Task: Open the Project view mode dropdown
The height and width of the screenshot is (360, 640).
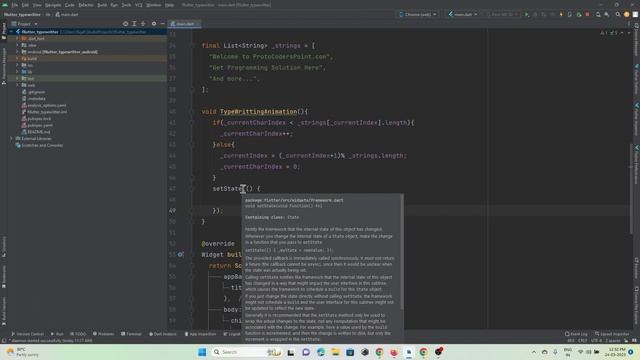Action: pyautogui.click(x=25, y=24)
